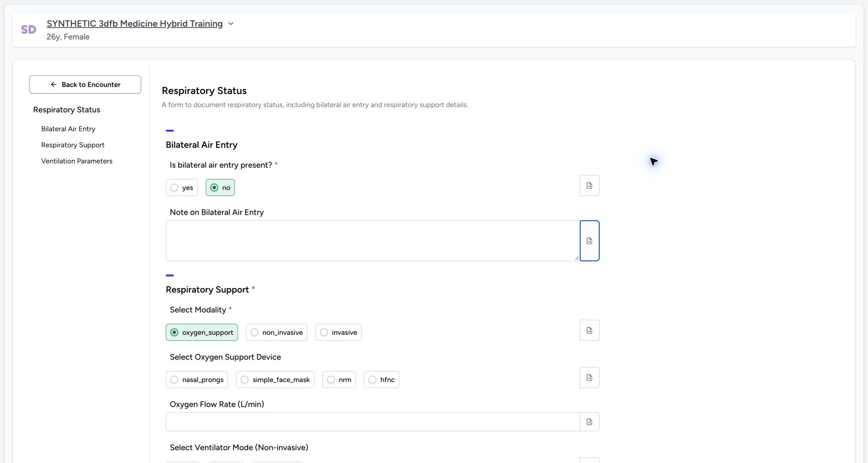Select 'no' for bilateral air entry
This screenshot has width=868, height=463.
point(220,188)
